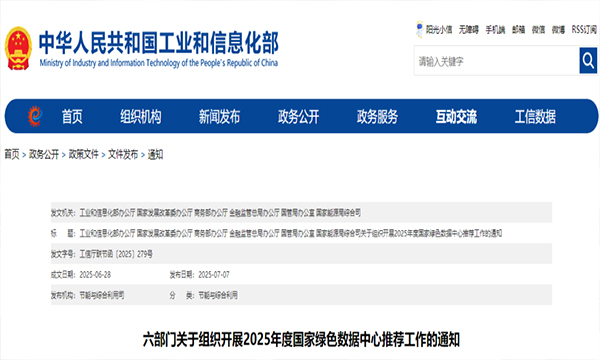600x360 pixels.
Task: Open 新闻发布 menu item
Action: pyautogui.click(x=219, y=116)
